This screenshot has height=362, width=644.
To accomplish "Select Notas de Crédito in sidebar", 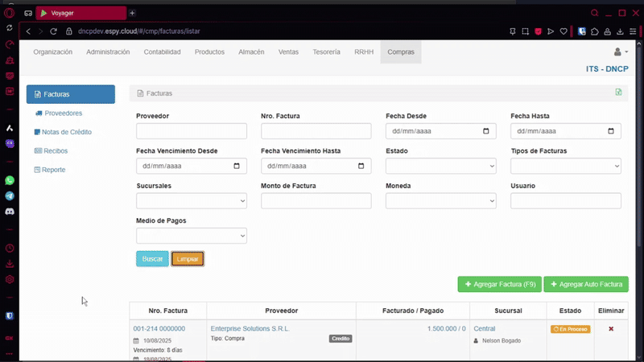I will (x=66, y=132).
